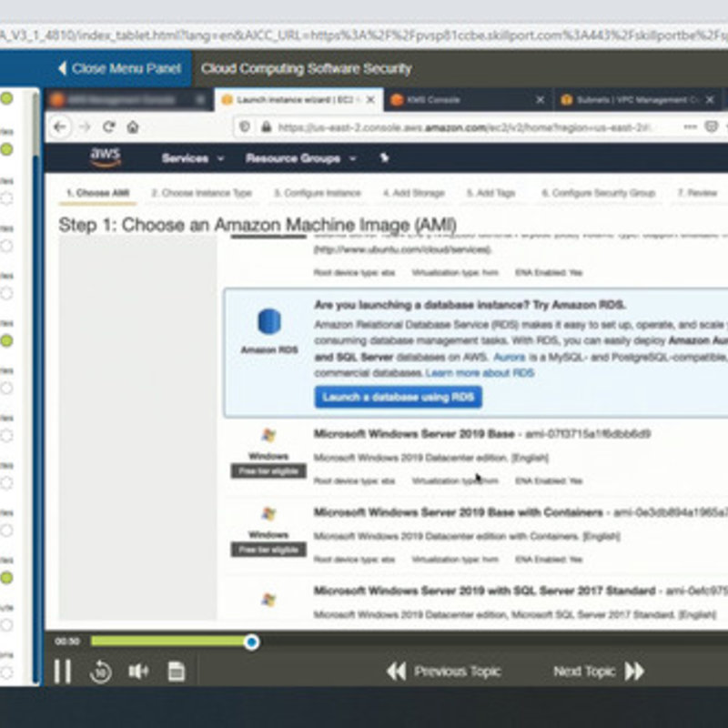Viewport: 728px width, 728px height.
Task: Click Windows icon for SQL Server 2017 Standard
Action: [x=268, y=600]
